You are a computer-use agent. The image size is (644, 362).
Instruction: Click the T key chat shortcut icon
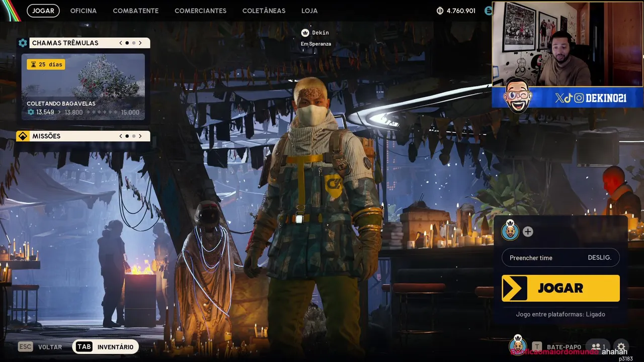[537, 346]
